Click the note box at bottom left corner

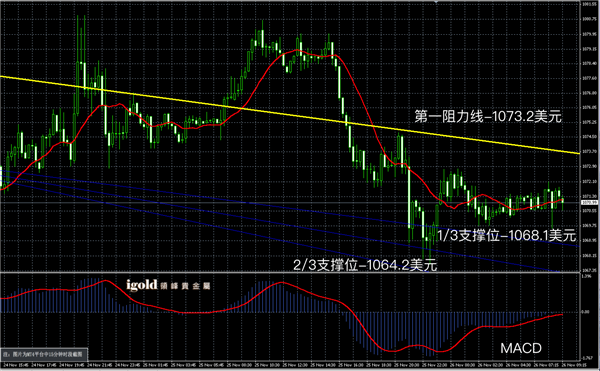pos(44,355)
